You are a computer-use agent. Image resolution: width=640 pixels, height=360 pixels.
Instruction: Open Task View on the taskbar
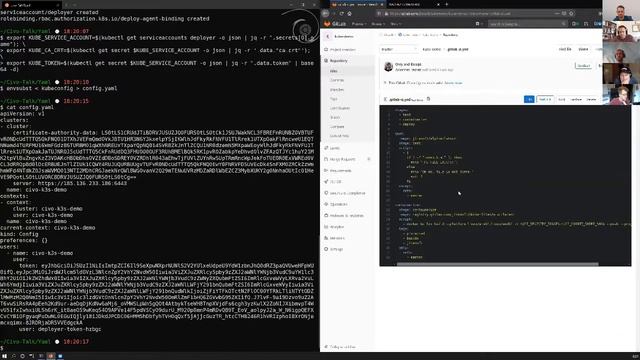(x=31, y=356)
